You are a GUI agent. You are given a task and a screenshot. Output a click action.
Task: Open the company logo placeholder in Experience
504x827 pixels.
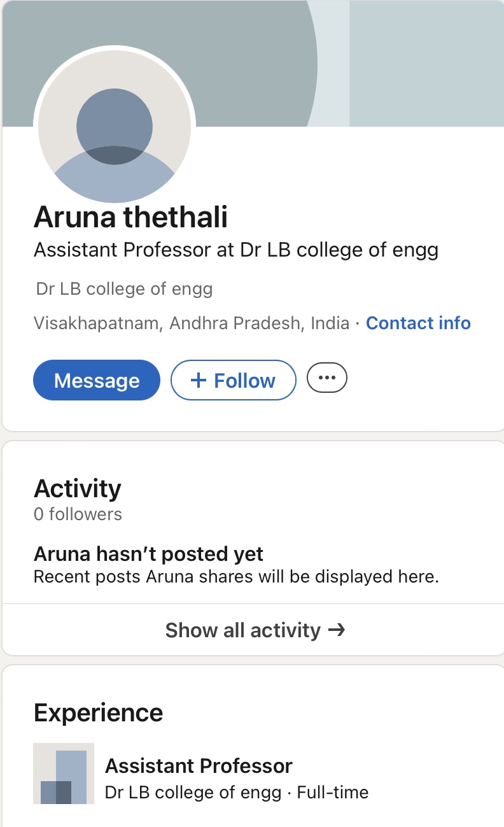(x=64, y=773)
